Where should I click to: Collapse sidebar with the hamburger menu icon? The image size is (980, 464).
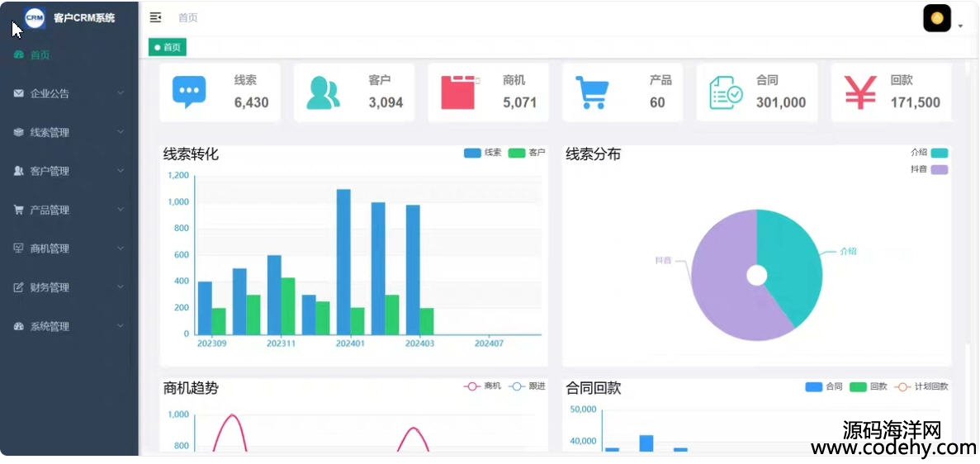pyautogui.click(x=155, y=17)
